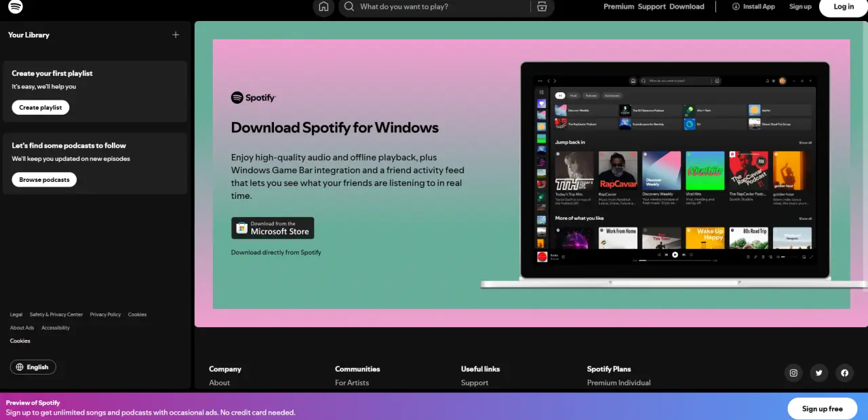Click the plus icon to create playlist
This screenshot has height=420, width=868.
176,35
